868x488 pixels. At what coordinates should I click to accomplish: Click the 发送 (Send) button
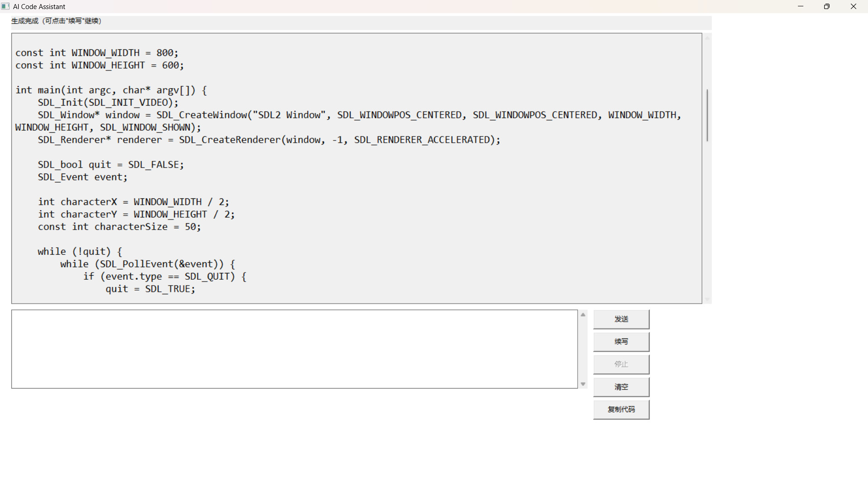621,319
